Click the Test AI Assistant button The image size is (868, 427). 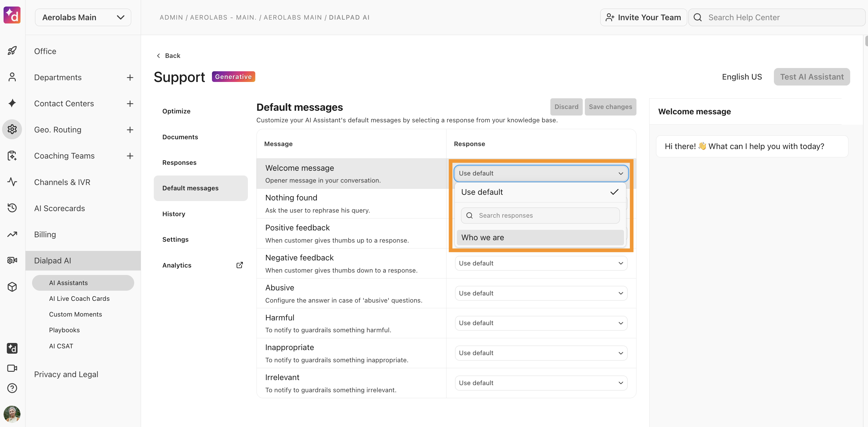[x=812, y=77]
